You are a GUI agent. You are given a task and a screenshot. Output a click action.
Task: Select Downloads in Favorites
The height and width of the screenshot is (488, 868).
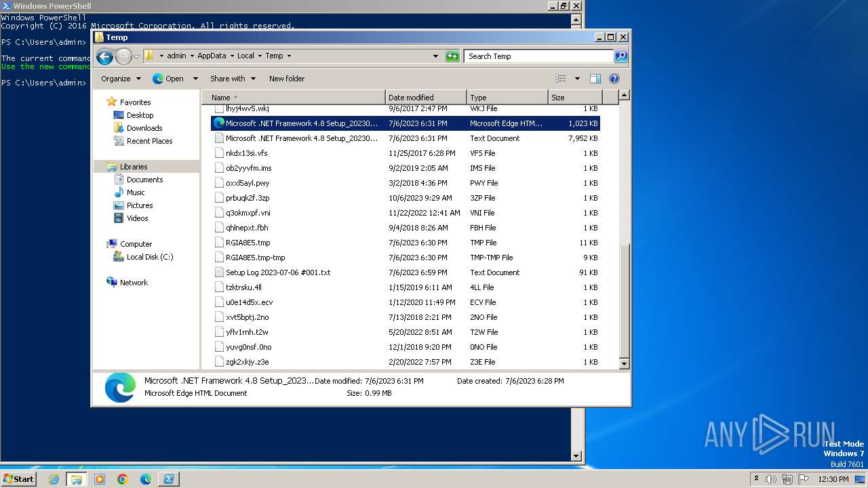click(x=144, y=128)
